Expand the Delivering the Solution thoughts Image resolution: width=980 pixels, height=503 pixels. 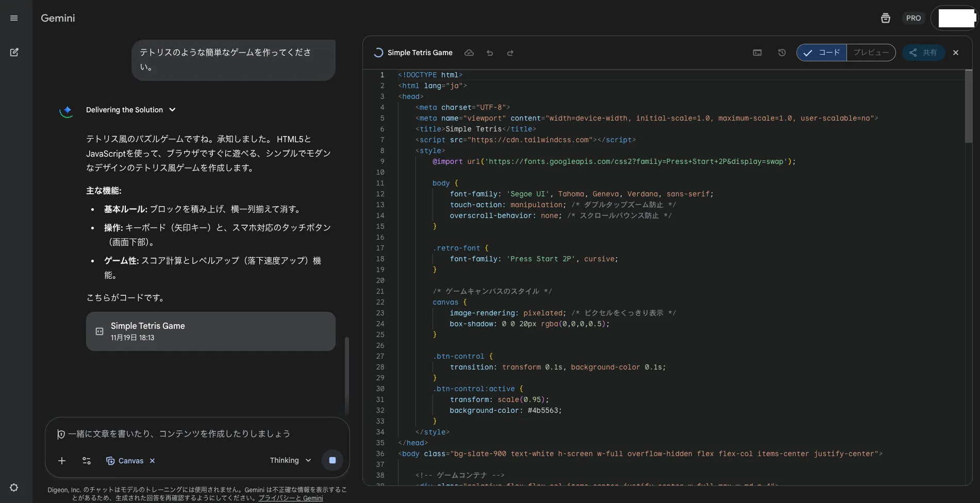[173, 110]
